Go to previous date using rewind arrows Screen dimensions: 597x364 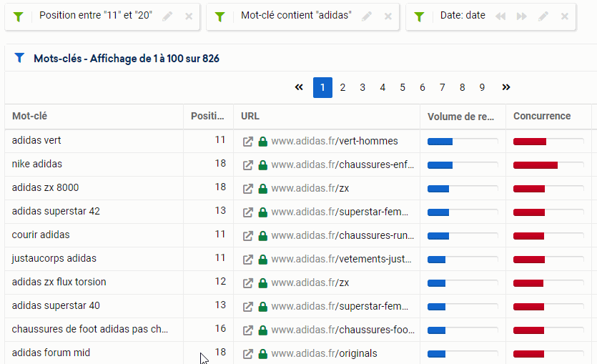pyautogui.click(x=500, y=16)
